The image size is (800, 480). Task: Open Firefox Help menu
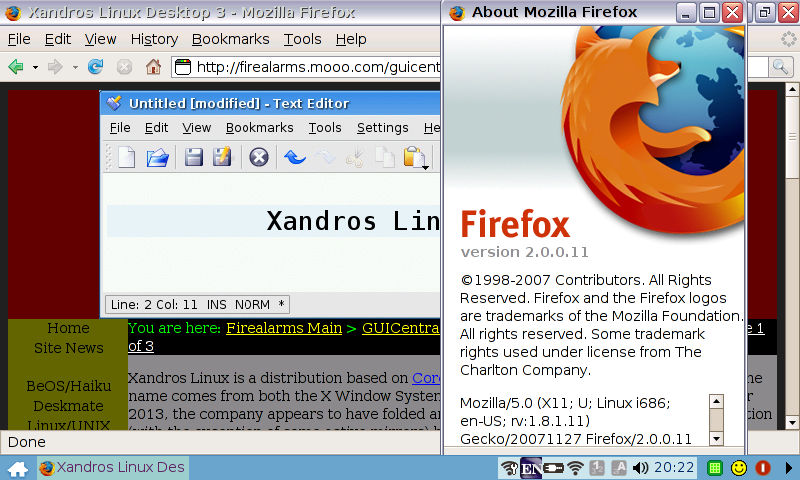pos(351,39)
